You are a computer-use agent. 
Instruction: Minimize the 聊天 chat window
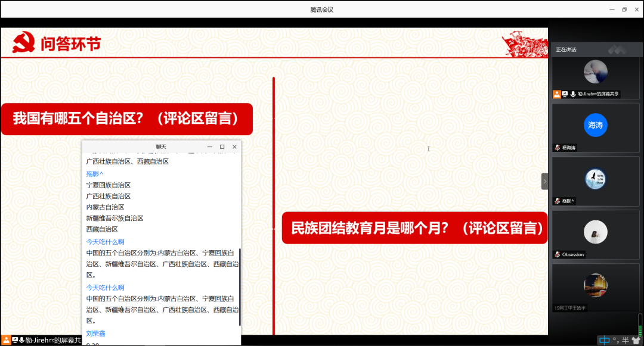pos(209,146)
